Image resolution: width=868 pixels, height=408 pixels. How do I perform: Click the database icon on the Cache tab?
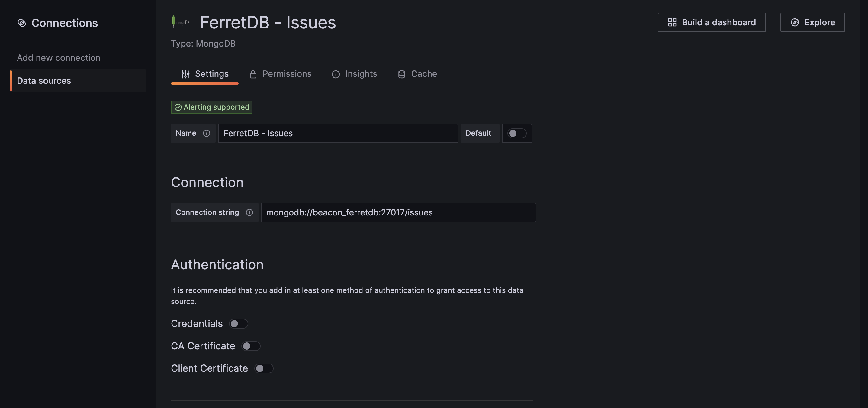click(x=401, y=74)
